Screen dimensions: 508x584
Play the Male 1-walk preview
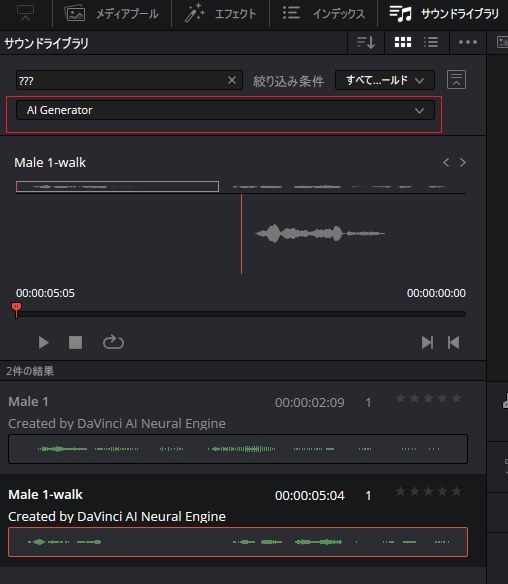tap(44, 342)
